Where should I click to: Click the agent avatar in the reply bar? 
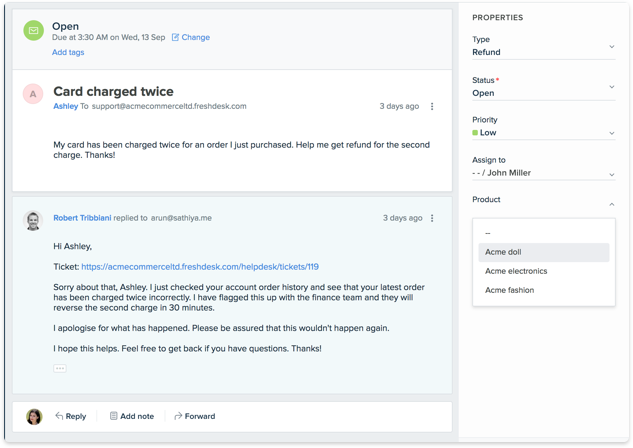(34, 417)
